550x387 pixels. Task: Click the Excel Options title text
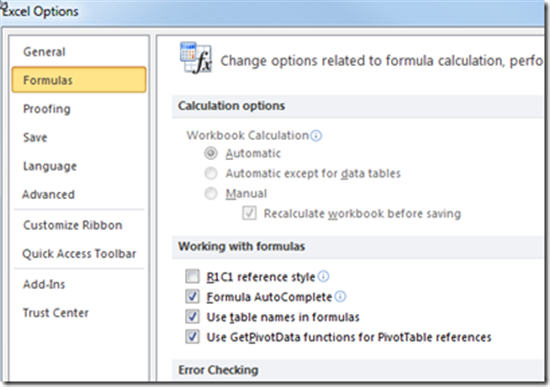[40, 12]
